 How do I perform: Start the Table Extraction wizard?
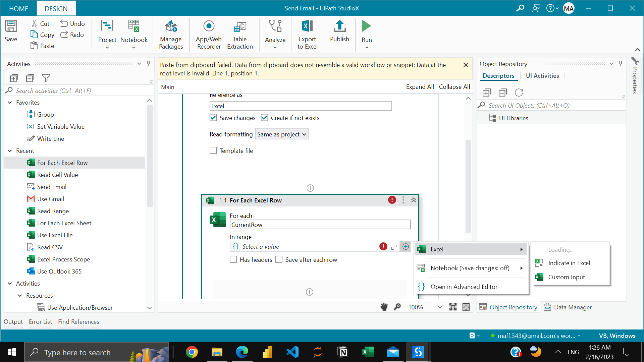(240, 35)
